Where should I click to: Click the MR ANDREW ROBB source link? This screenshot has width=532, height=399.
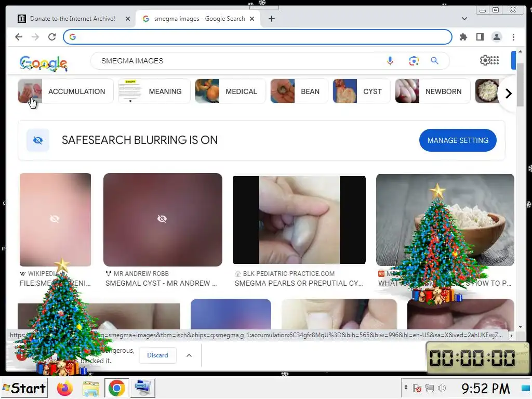click(141, 273)
